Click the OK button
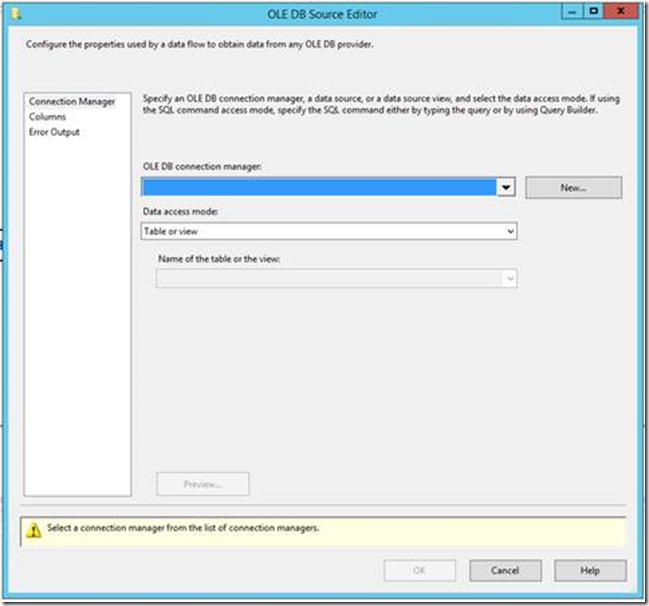Image resolution: width=649 pixels, height=606 pixels. [420, 570]
